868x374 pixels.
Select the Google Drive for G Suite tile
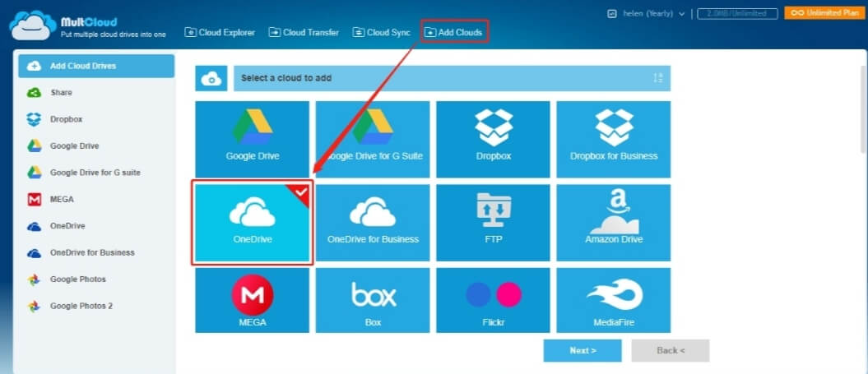click(373, 139)
